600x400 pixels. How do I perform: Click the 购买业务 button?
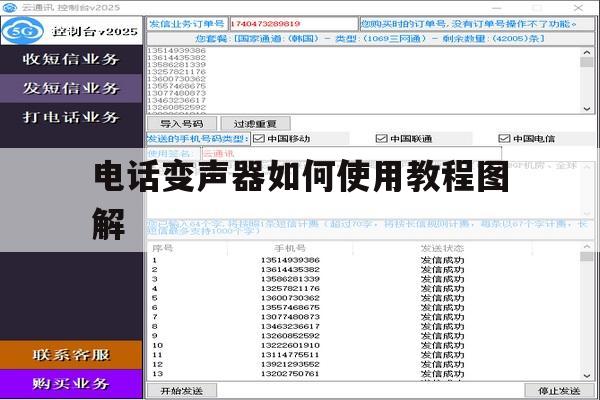[71, 384]
